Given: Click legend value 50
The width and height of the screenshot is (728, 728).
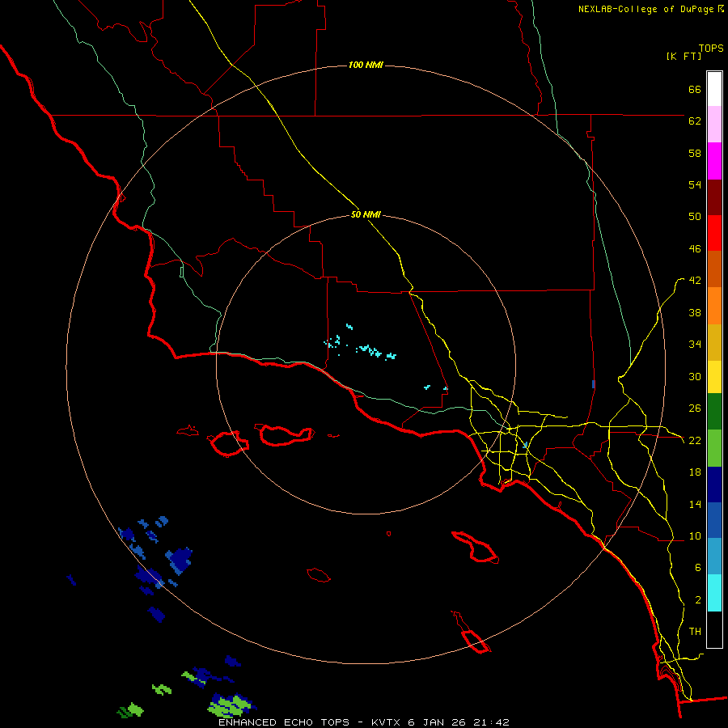Looking at the screenshot, I should click(695, 216).
